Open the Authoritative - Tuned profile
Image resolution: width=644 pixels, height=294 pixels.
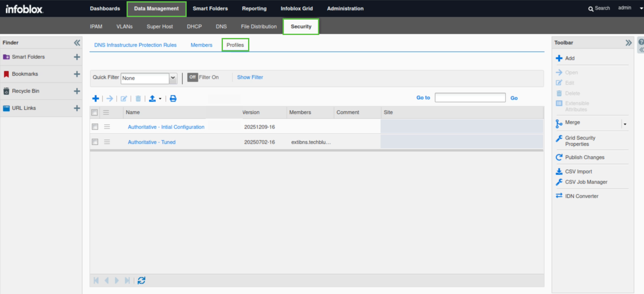(152, 142)
